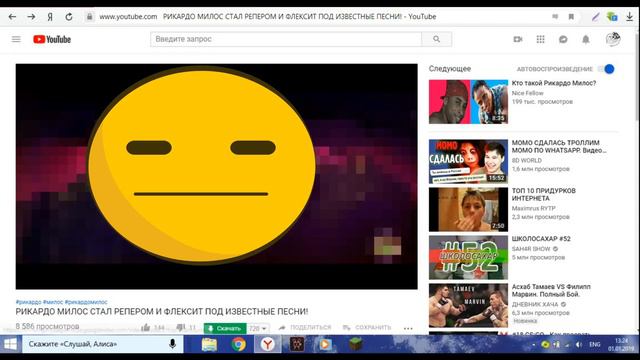Click the ДНЕВНИК ХАЧА channel name

535,304
